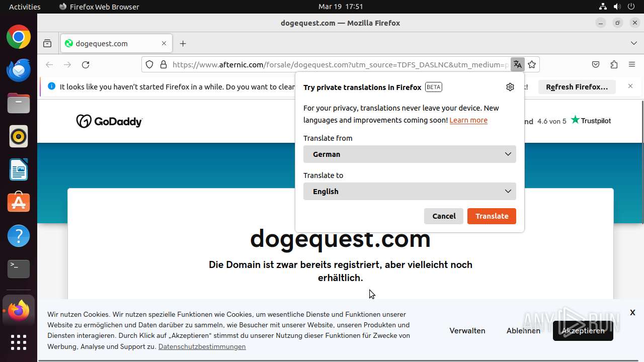The image size is (644, 362).
Task: Show site security padlock info
Action: point(163,64)
